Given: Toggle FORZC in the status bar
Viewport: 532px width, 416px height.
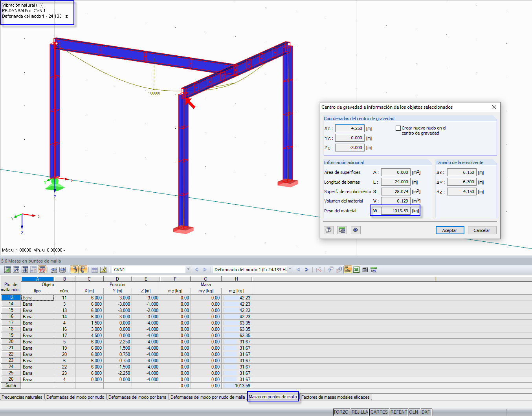Looking at the screenshot, I should [x=341, y=412].
